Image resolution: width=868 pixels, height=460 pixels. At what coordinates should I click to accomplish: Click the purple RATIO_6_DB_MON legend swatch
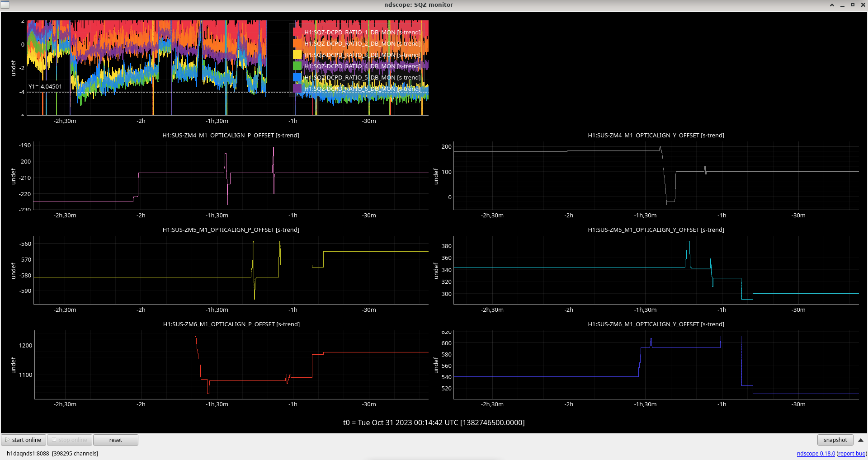(x=297, y=89)
